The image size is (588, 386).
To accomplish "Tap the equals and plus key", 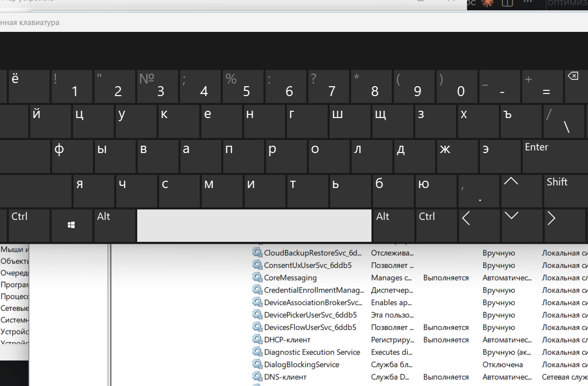I will coord(542,86).
